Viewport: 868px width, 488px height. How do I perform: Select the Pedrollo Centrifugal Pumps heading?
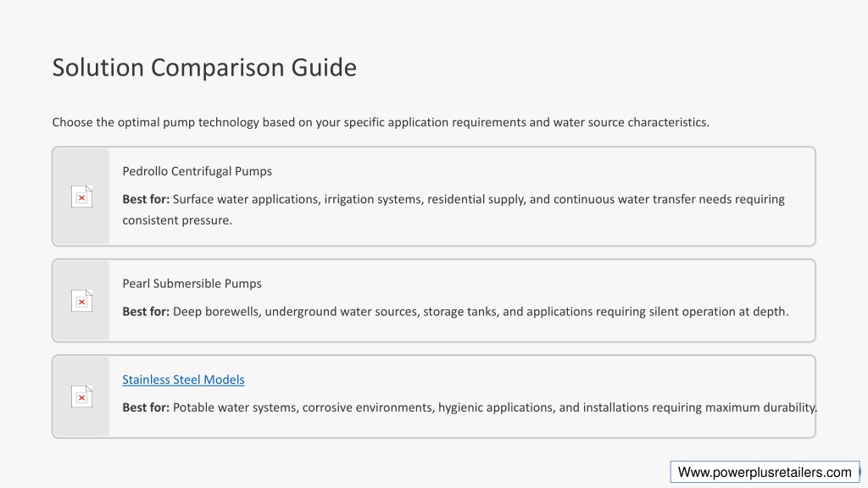tap(197, 171)
